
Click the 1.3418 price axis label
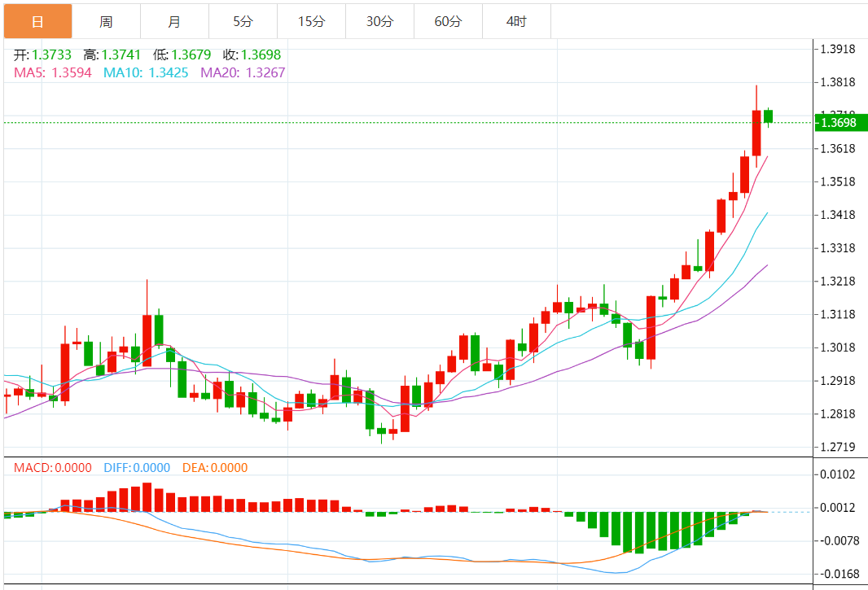click(x=838, y=215)
